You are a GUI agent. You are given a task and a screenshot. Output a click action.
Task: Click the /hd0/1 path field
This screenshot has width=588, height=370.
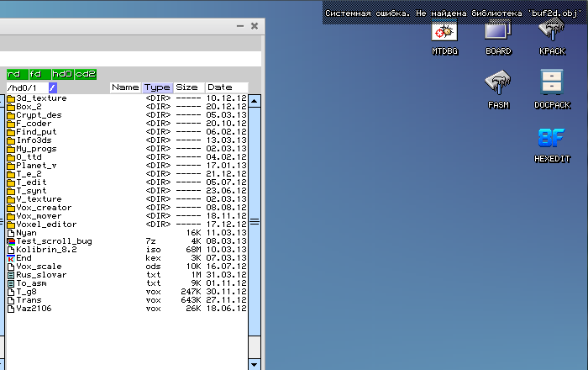click(25, 87)
